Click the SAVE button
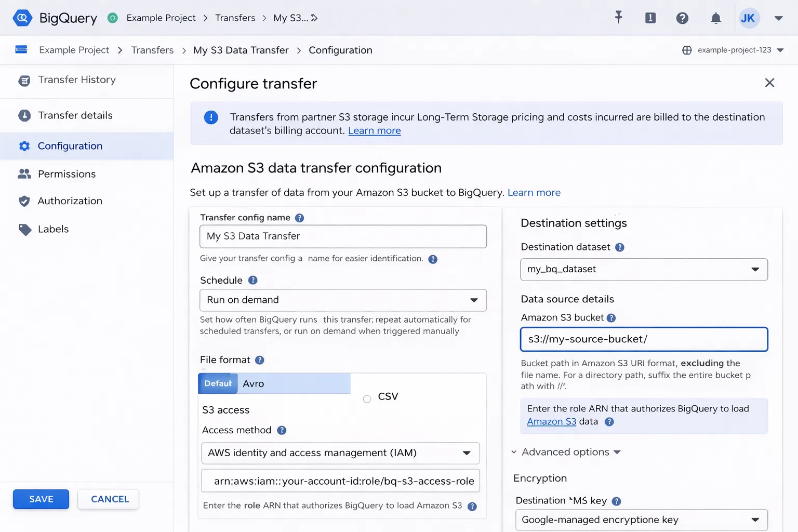The height and width of the screenshot is (532, 798). [41, 499]
